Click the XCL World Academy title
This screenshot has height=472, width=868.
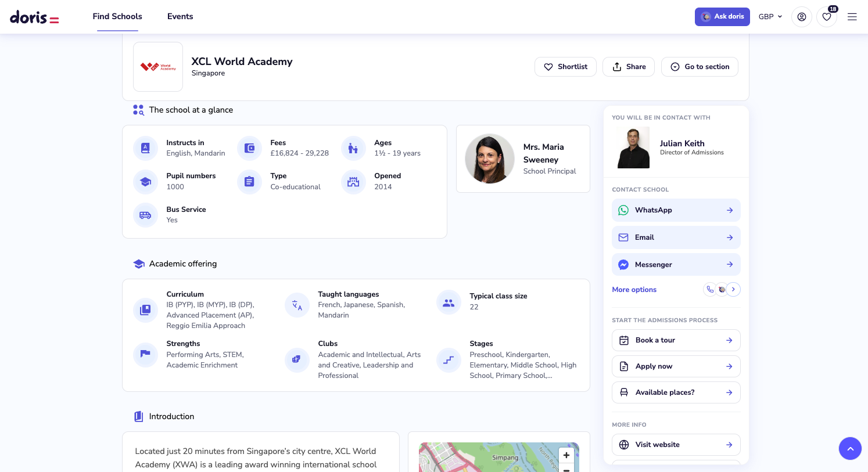[242, 62]
